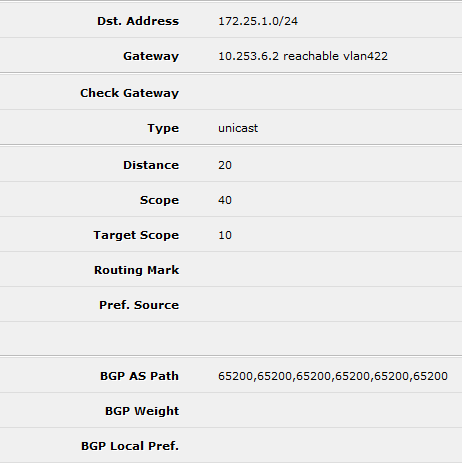Viewport: 462px width, 463px height.
Task: Click the Check Gateway label
Action: (129, 93)
